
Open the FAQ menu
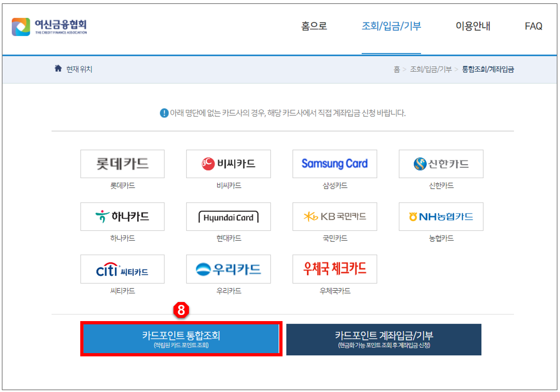(x=533, y=26)
